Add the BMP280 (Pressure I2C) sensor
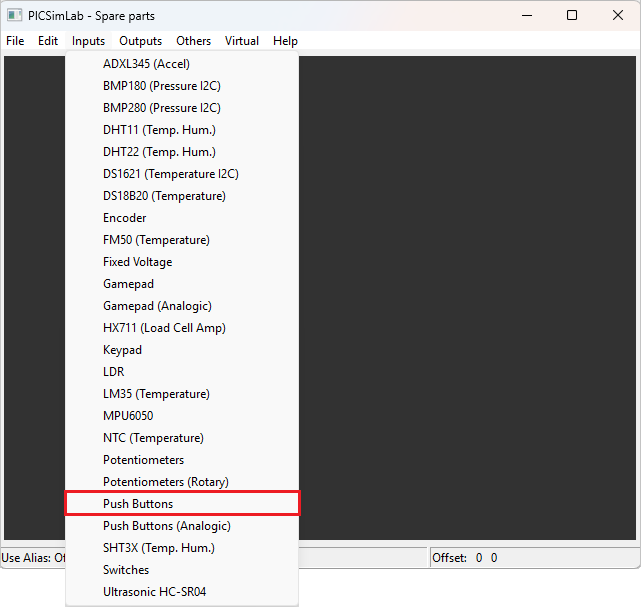The width and height of the screenshot is (641, 607). click(x=161, y=108)
